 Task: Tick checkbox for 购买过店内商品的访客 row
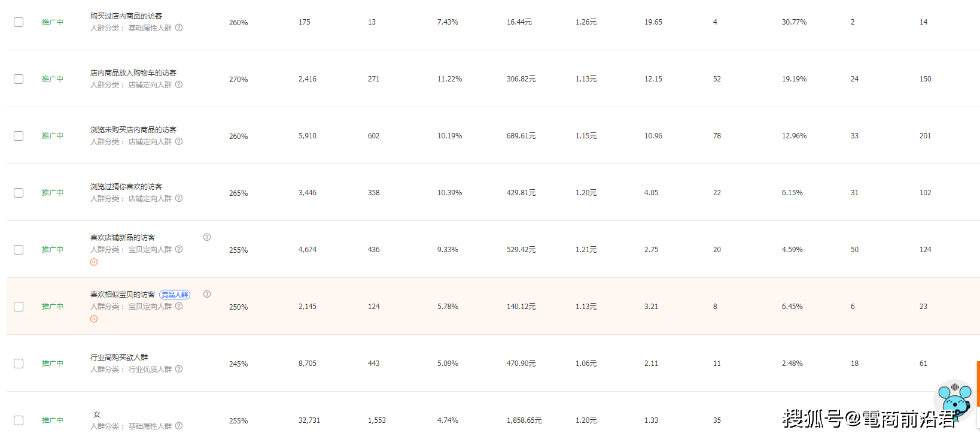pos(19,22)
